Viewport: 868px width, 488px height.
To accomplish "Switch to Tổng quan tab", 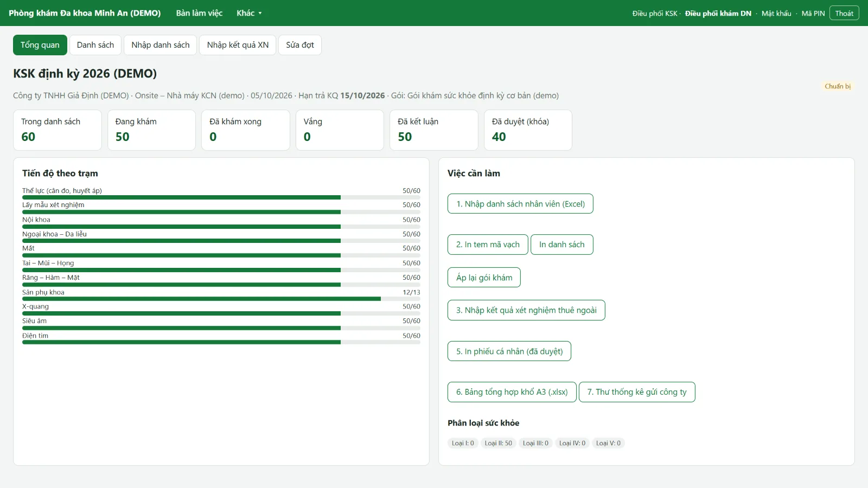I will point(40,45).
